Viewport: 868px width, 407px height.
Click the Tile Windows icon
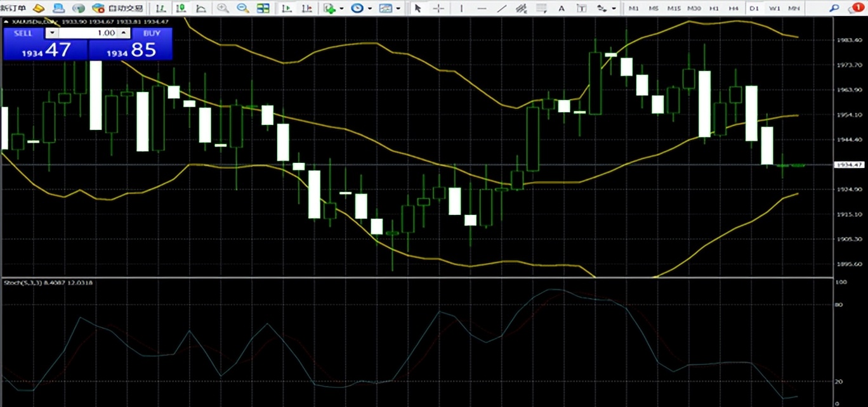[x=263, y=8]
